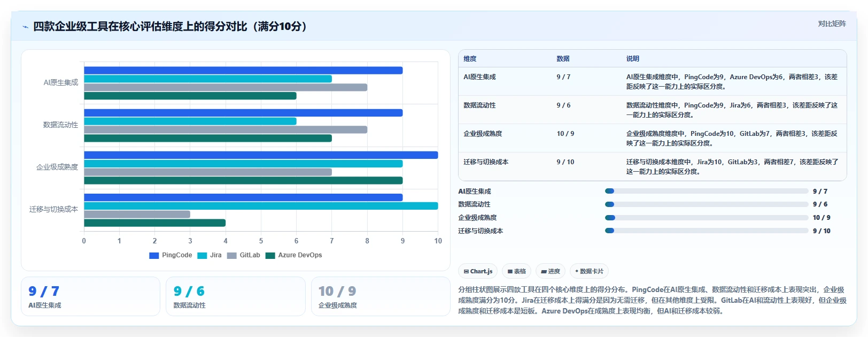Click the 数据流动性 progress bar
Image resolution: width=868 pixels, height=337 pixels.
tap(707, 204)
